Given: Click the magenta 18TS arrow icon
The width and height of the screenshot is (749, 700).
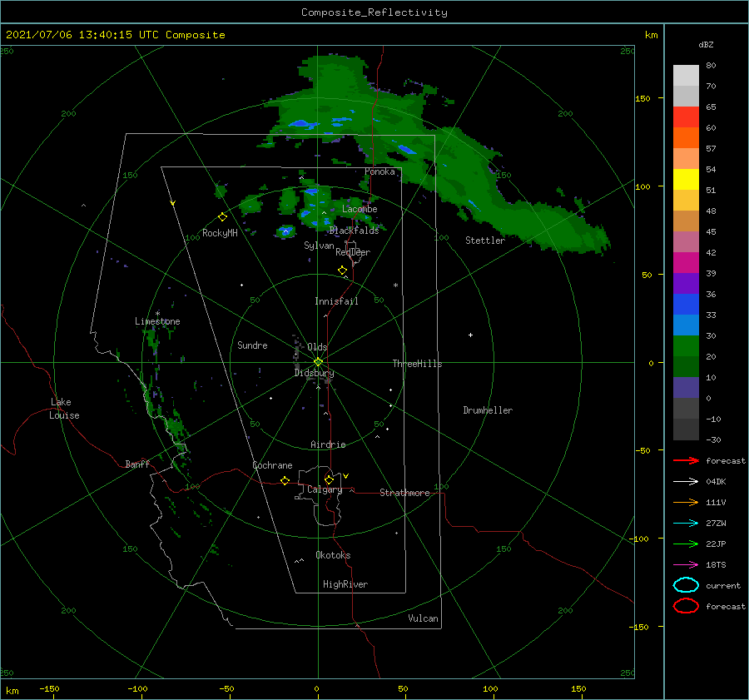Looking at the screenshot, I should 686,565.
